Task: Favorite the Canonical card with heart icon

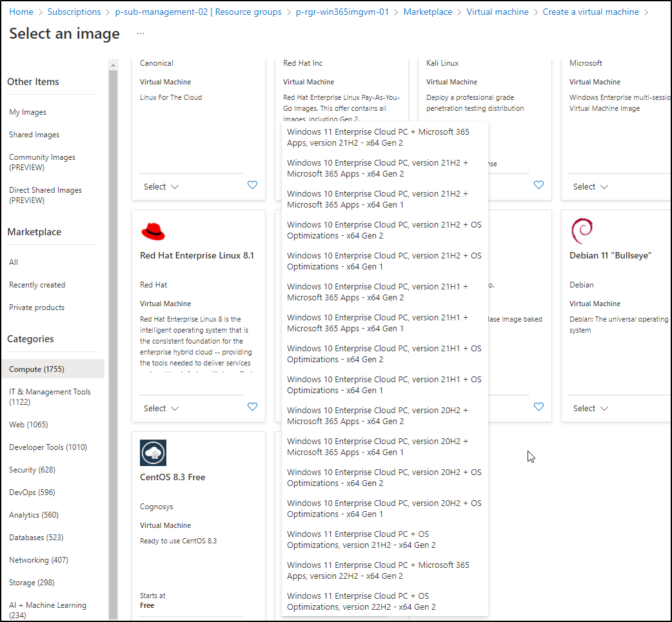Action: (x=252, y=185)
